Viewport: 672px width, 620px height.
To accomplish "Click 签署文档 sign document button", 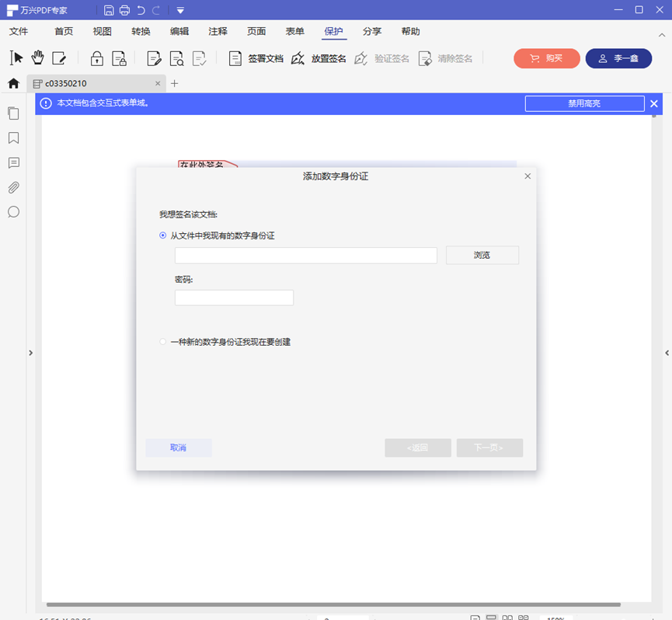I will [x=256, y=58].
